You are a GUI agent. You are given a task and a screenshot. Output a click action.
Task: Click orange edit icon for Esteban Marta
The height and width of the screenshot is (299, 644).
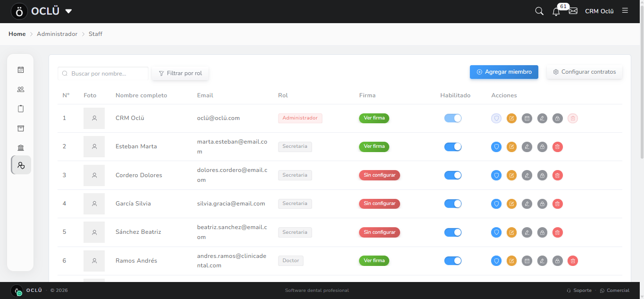(512, 147)
